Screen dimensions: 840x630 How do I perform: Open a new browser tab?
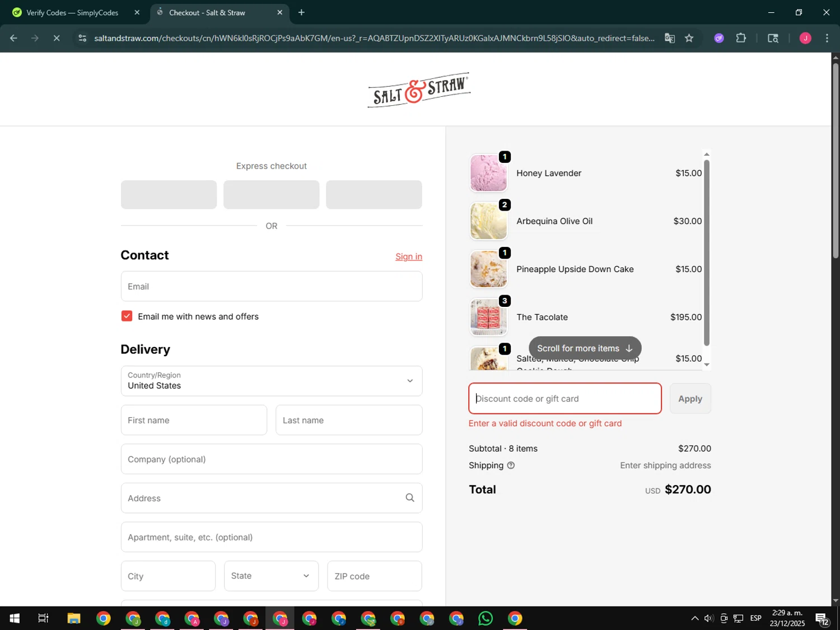301,12
